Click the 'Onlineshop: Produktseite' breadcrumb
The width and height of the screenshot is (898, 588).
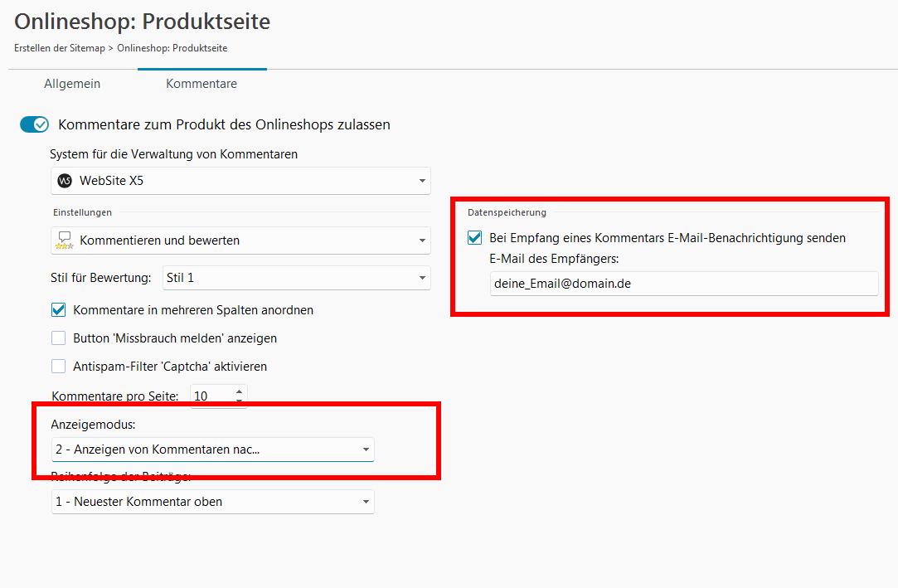pyautogui.click(x=172, y=48)
